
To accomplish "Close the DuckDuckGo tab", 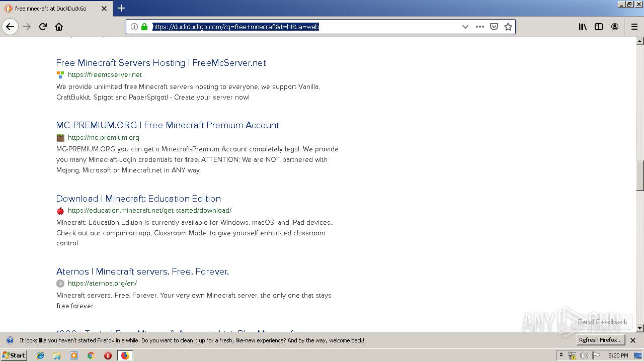I will tap(105, 8).
